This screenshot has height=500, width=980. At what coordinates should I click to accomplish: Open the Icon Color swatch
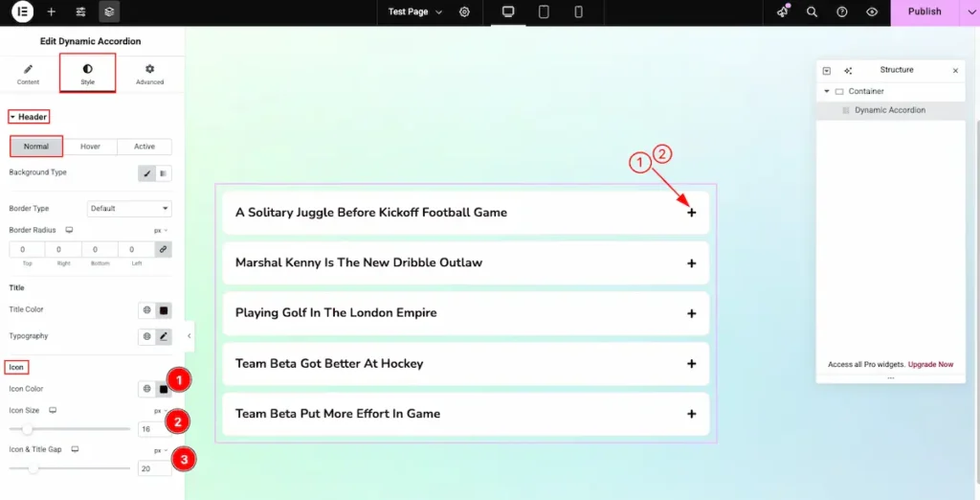point(163,389)
